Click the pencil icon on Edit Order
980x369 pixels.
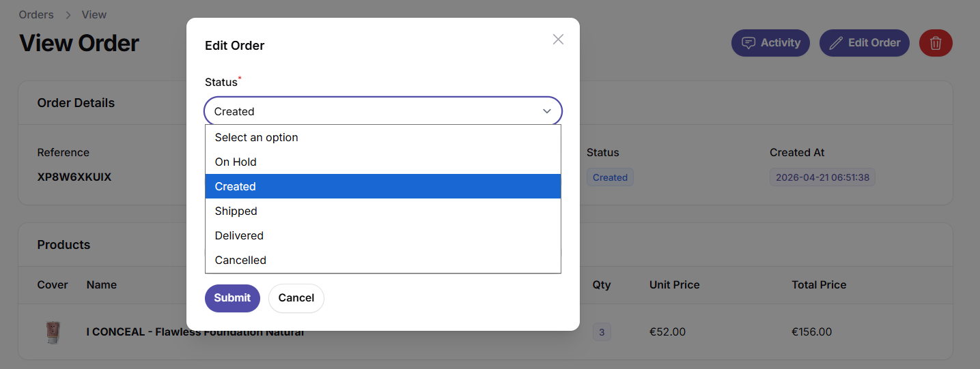836,43
